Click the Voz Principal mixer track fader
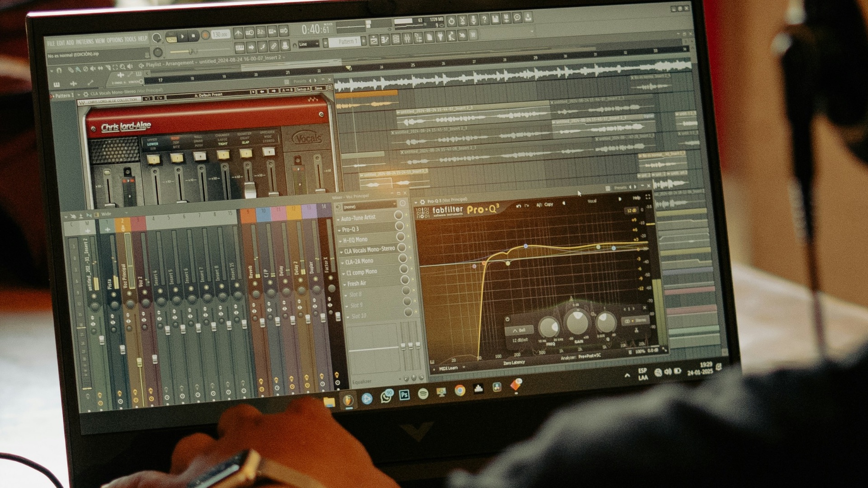 point(139,362)
